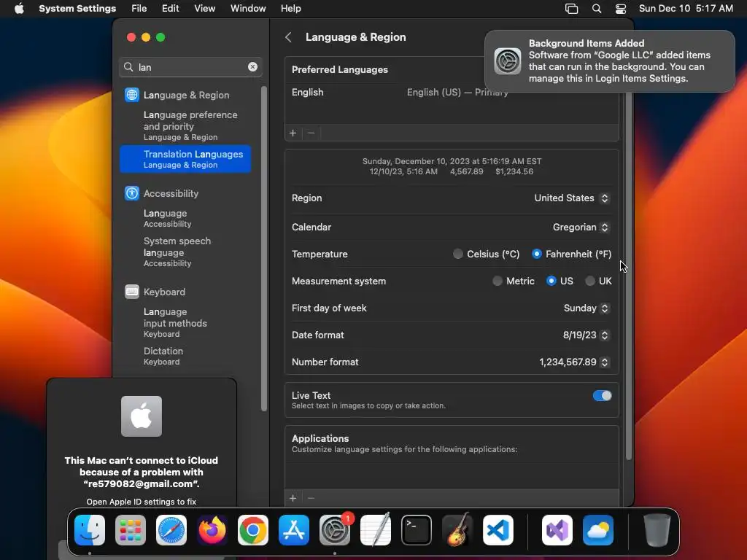747x560 pixels.
Task: Launch Terminal from the Dock
Action: tap(417, 530)
